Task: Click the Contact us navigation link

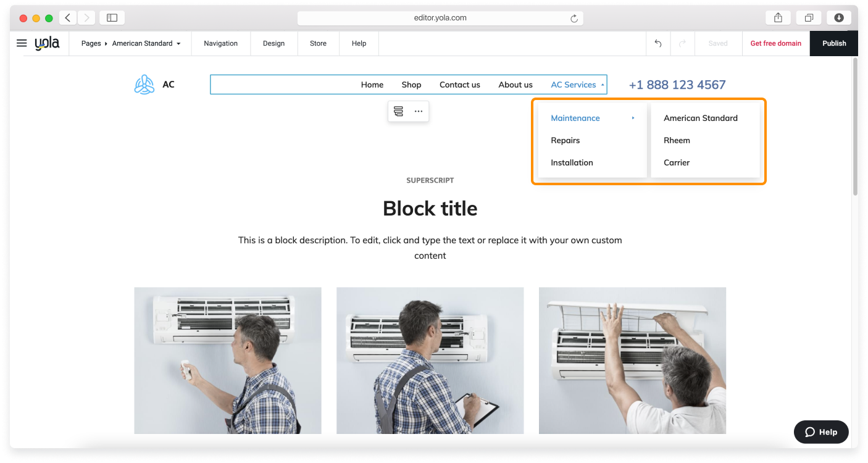Action: 460,85
